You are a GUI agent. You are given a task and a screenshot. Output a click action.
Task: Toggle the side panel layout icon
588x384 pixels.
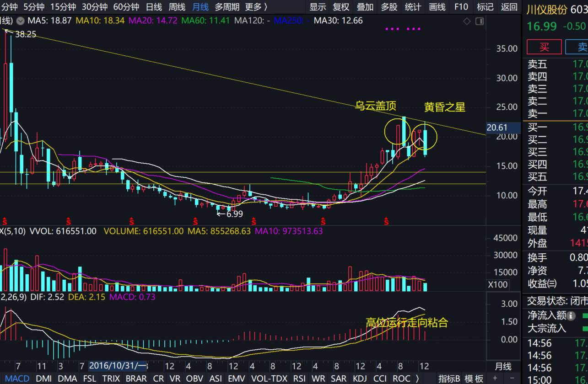pyautogui.click(x=480, y=21)
